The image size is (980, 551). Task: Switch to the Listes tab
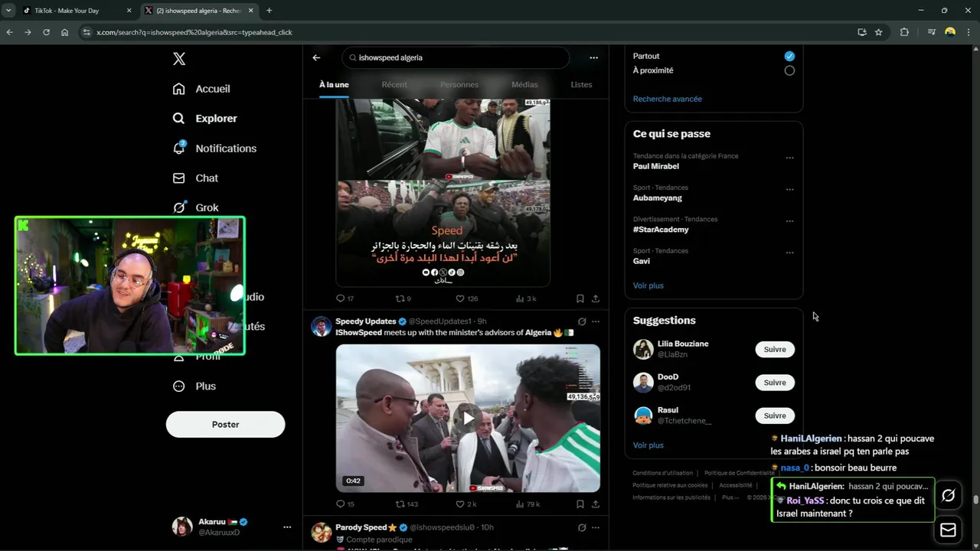[581, 85]
